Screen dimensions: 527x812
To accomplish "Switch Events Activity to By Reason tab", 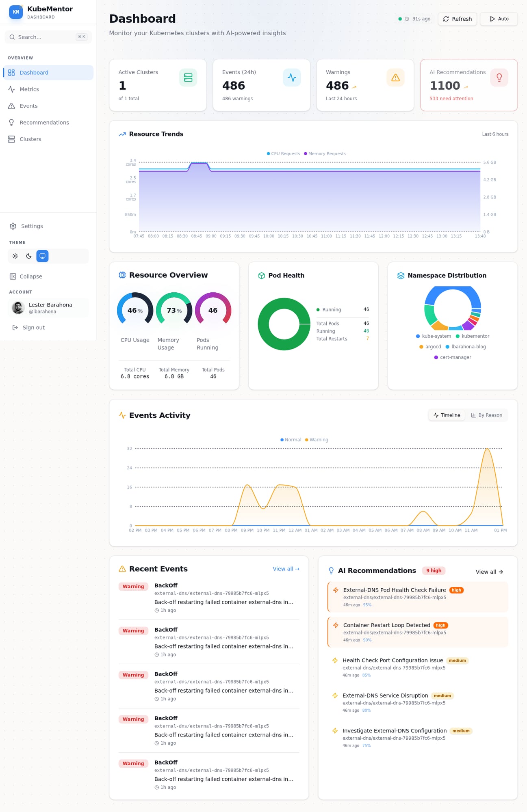I will point(486,415).
